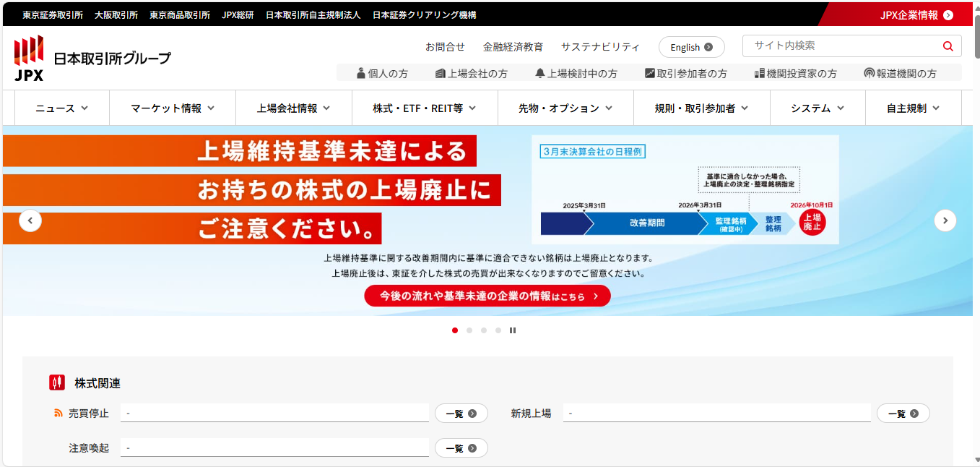Open the マーケット情報 dropdown menu
Image resolution: width=980 pixels, height=467 pixels.
172,107
